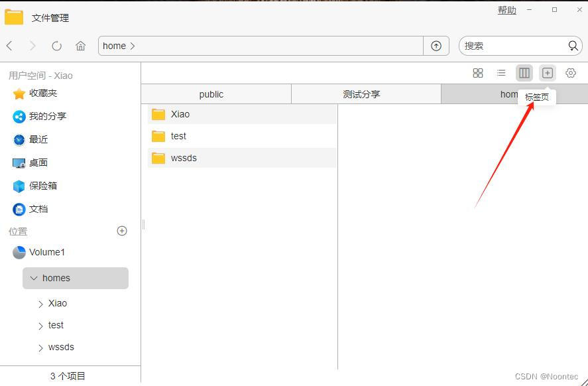
Task: Open 保险箱 vault in sidebar
Action: pos(35,186)
